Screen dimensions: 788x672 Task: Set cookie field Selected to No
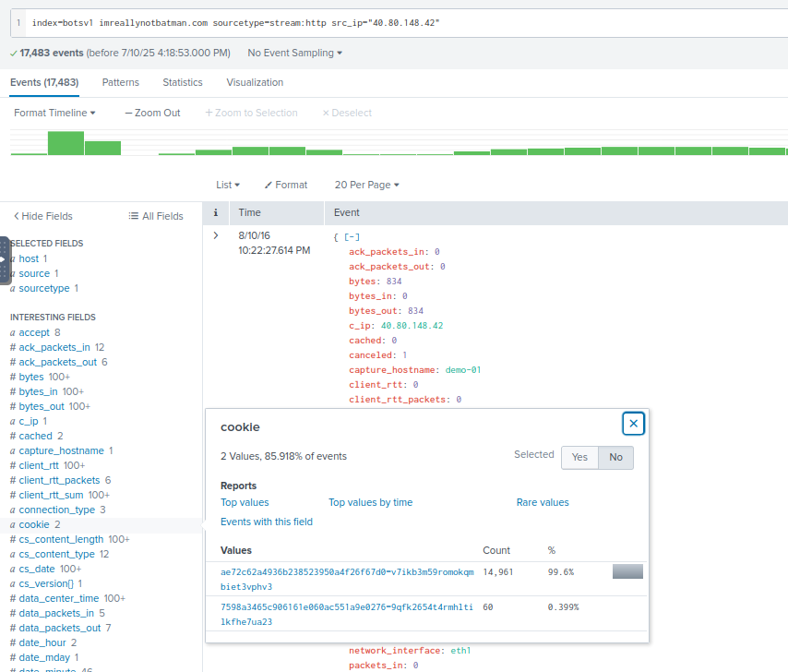click(615, 457)
